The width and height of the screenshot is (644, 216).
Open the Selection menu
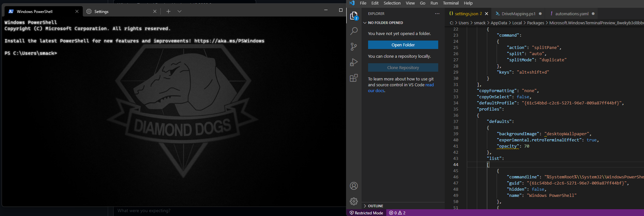(392, 3)
